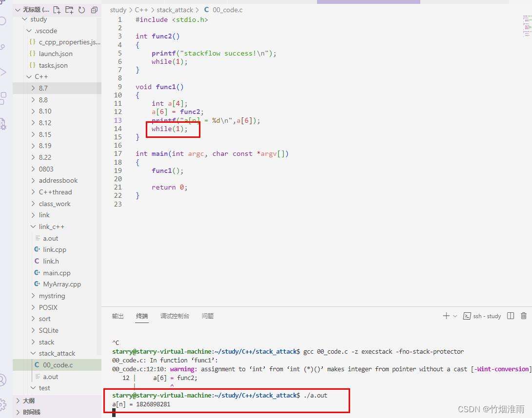Open main.cpp file
This screenshot has height=418, width=532.
point(57,272)
